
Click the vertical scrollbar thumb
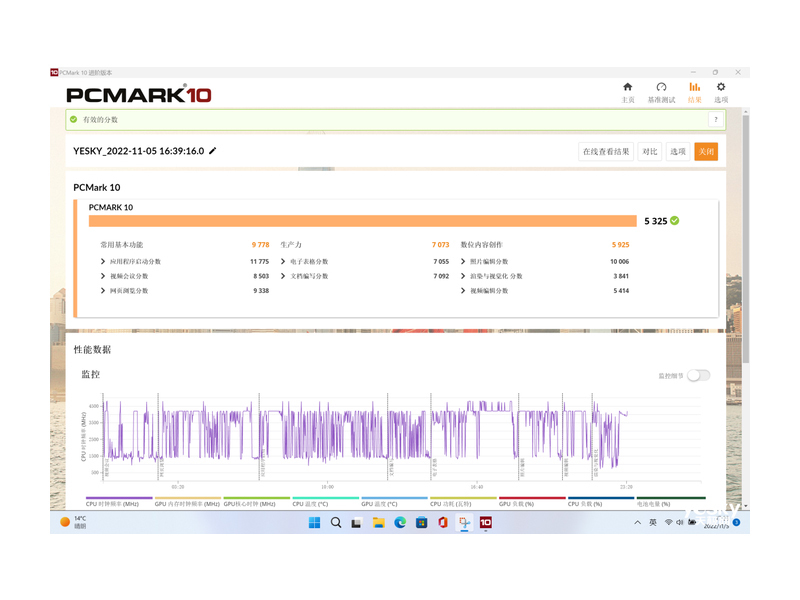(745, 239)
